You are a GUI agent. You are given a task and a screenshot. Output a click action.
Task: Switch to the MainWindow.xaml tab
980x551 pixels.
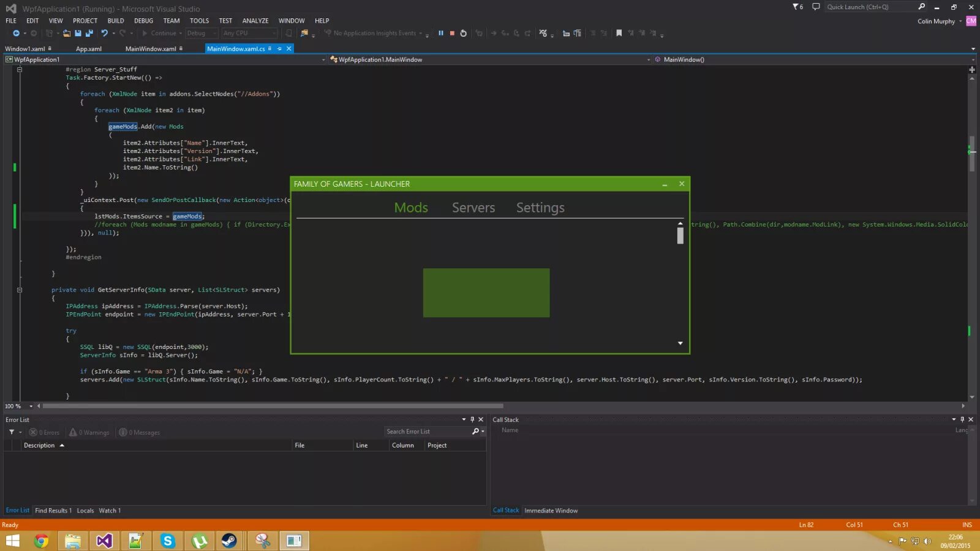[x=151, y=48]
